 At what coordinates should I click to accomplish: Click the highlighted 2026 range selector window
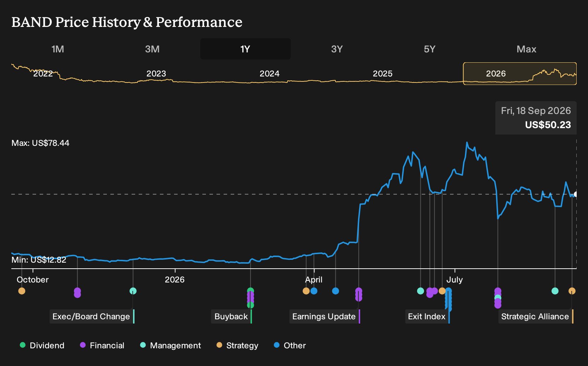click(520, 74)
